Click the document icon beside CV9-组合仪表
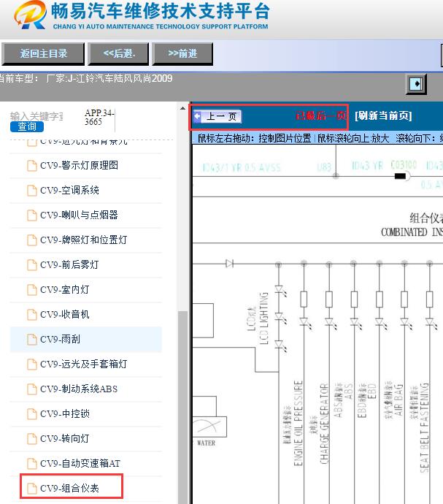This screenshot has width=443, height=504. [x=31, y=488]
